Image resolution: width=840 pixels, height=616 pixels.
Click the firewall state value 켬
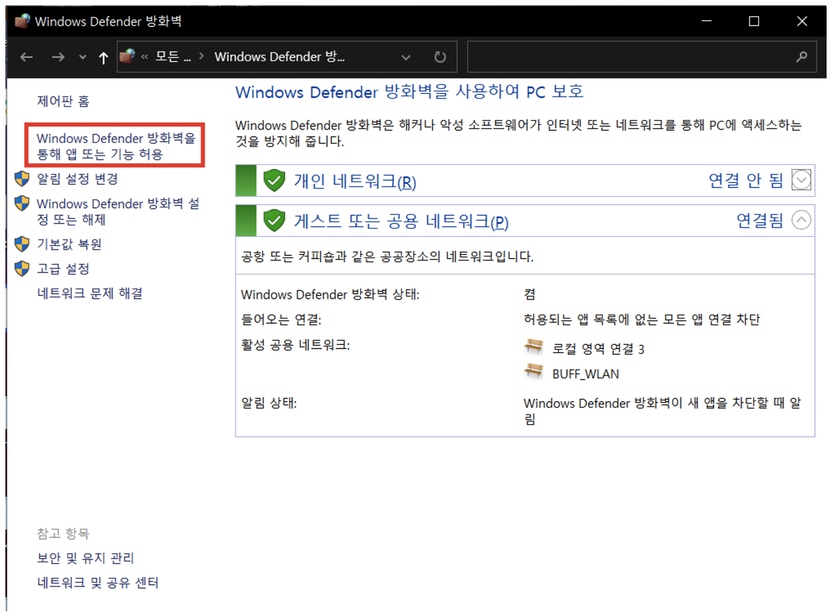pyautogui.click(x=529, y=295)
